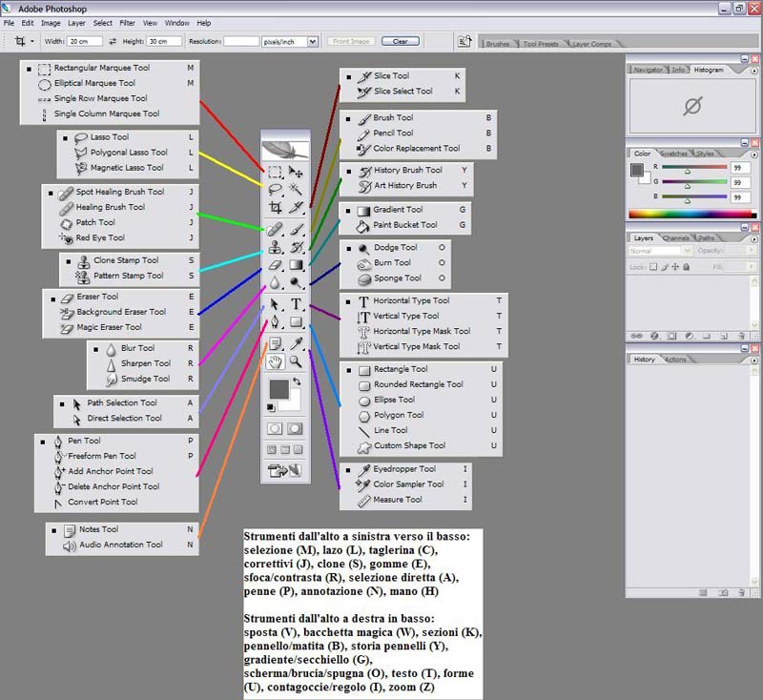Switch to the Swatches tab
763x700 pixels.
(673, 154)
